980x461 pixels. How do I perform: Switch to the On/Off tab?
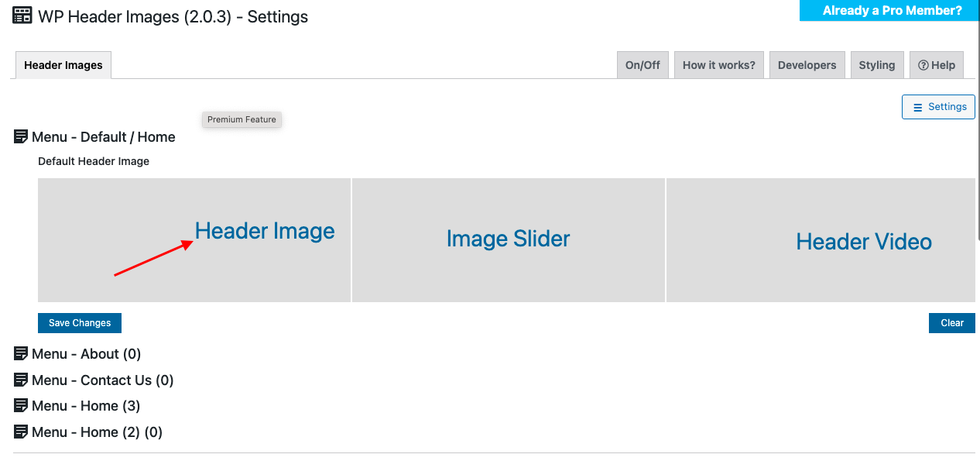(x=642, y=64)
